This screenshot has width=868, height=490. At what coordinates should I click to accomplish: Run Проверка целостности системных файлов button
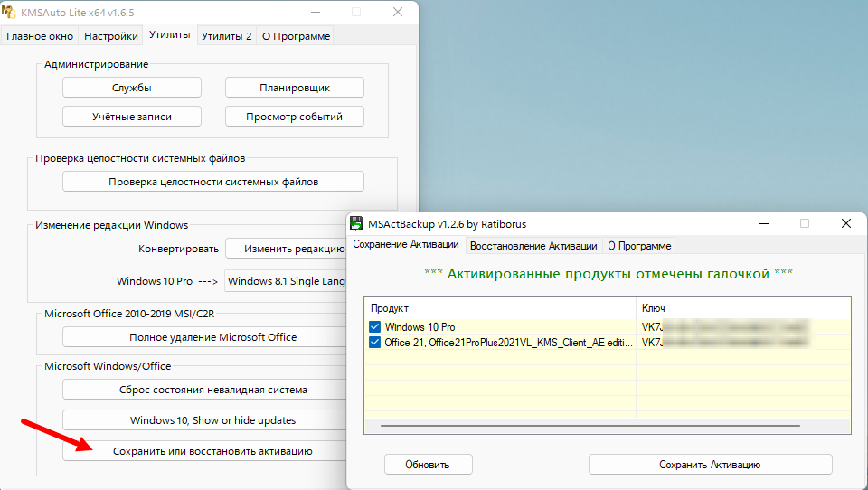click(213, 182)
